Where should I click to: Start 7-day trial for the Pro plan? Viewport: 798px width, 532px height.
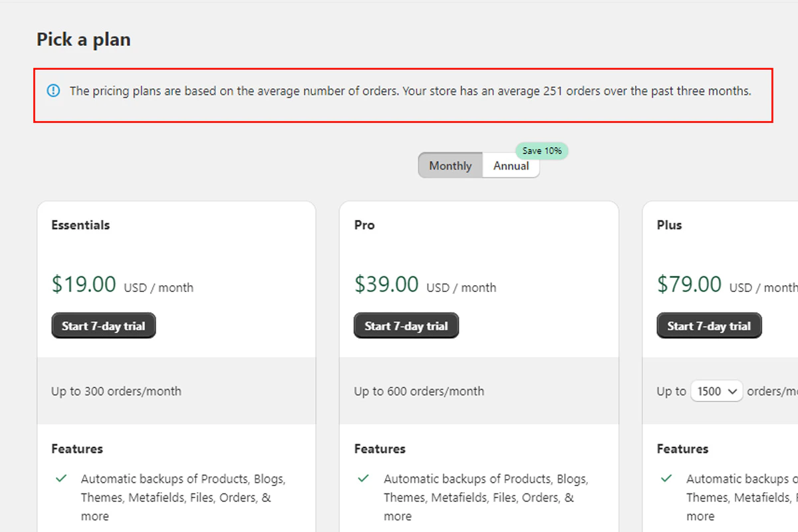[406, 325]
